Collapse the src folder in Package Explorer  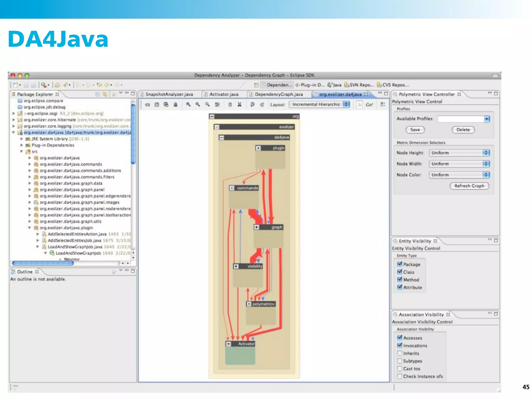pyautogui.click(x=22, y=151)
